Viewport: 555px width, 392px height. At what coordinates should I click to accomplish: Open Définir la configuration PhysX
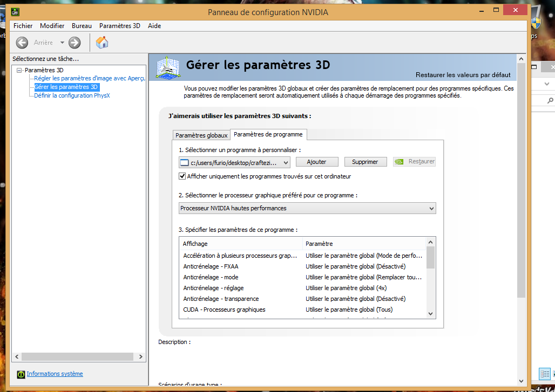72,95
